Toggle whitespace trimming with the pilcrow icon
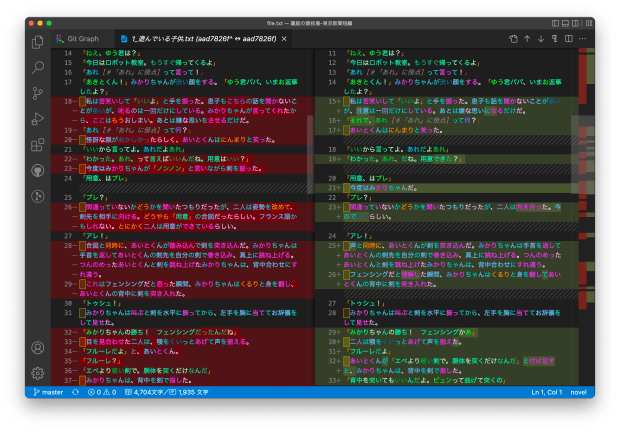 555,39
